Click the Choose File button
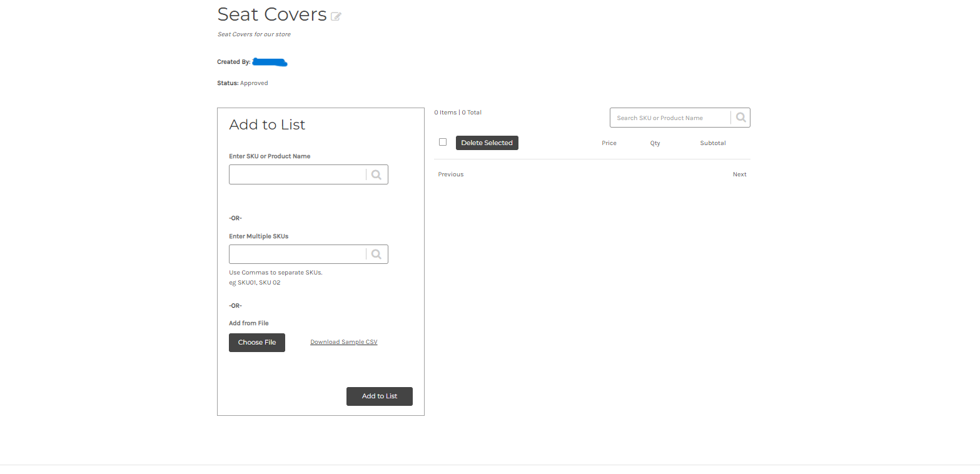 (x=257, y=343)
